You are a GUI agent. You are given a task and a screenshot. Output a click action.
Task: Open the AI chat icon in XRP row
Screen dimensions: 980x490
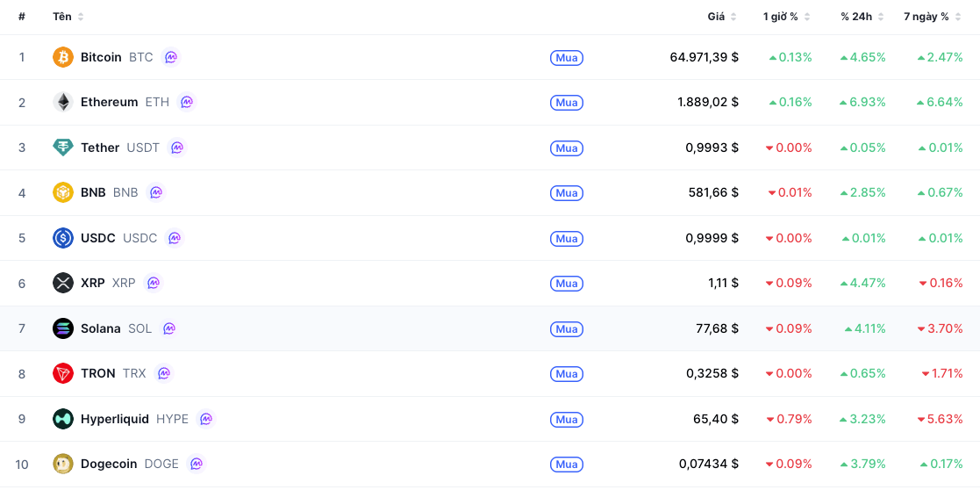154,283
